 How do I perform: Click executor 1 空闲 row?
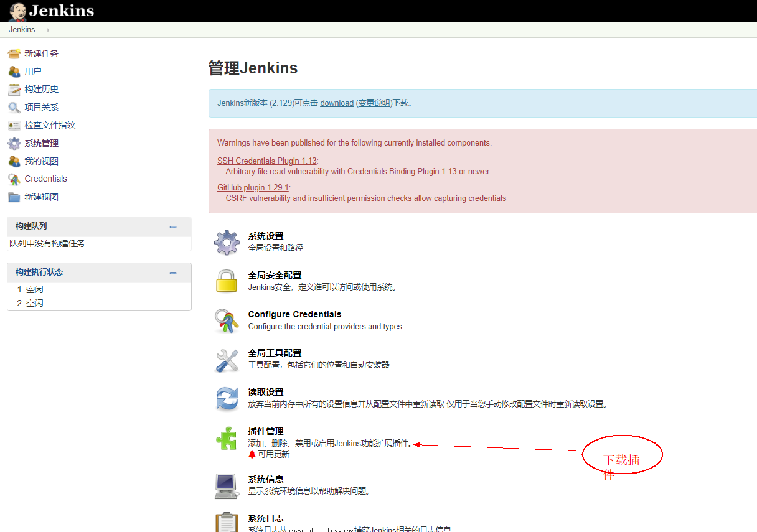[x=99, y=290]
